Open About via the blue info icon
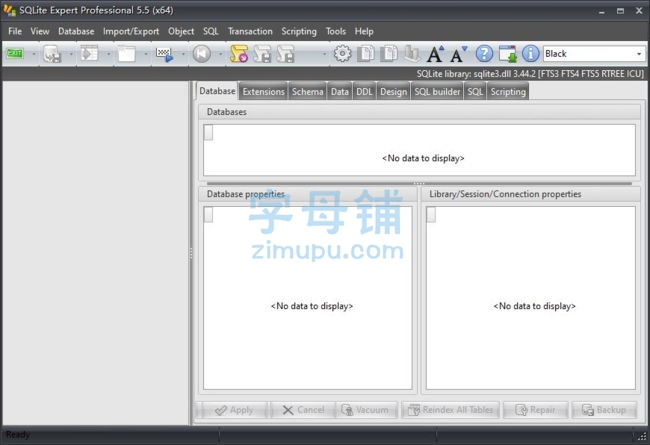Screen dimensions: 650x445 pyautogui.click(x=531, y=54)
